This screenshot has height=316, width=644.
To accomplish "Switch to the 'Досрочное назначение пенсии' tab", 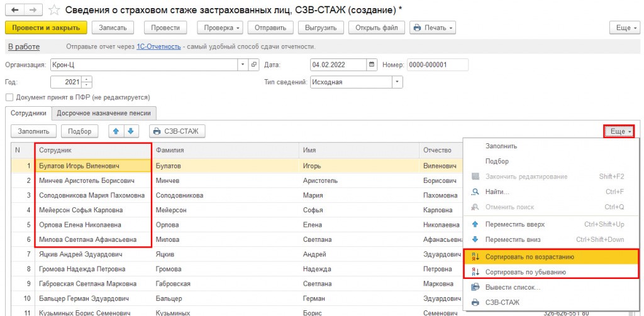I will pos(104,113).
